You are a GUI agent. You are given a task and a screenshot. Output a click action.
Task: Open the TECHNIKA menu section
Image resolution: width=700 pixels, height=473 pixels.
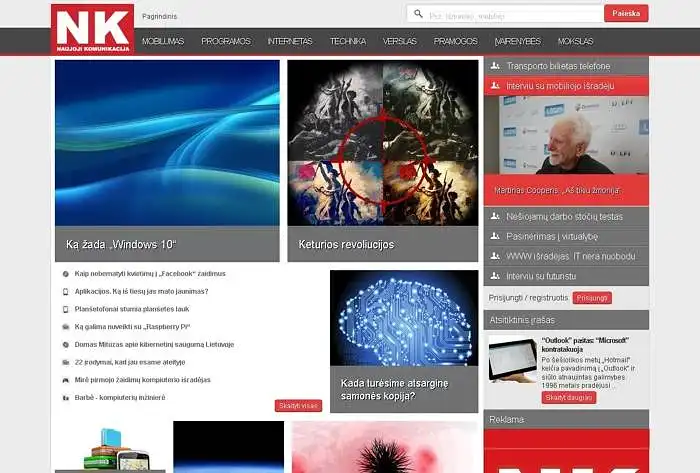[x=348, y=41]
